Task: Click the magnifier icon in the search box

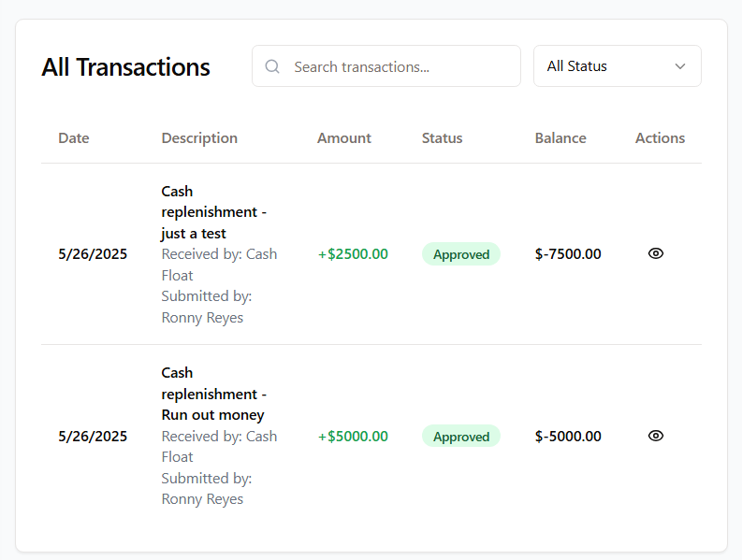Action: 272,66
